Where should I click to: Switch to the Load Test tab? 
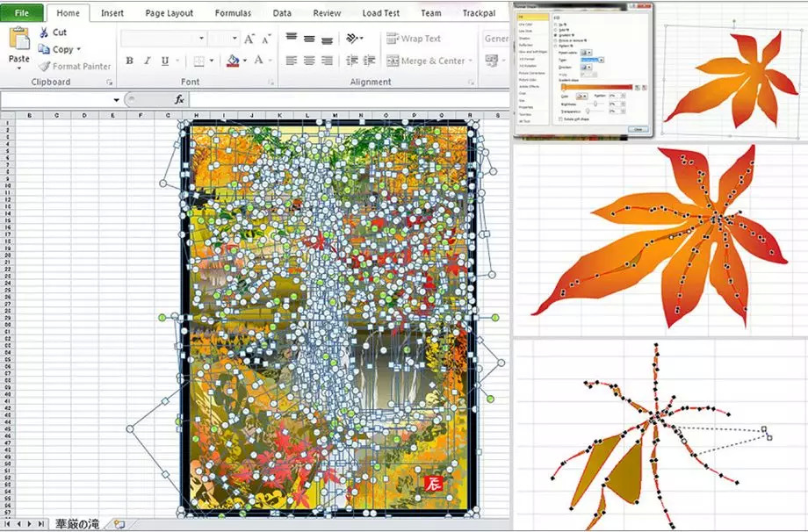coord(381,13)
